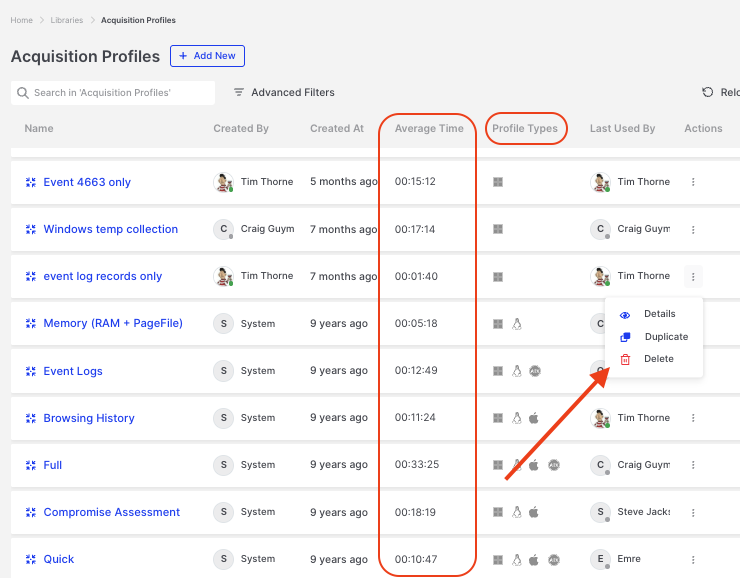The height and width of the screenshot is (578, 740).
Task: Open actions menu for Windows temp collection row
Action: (x=693, y=229)
